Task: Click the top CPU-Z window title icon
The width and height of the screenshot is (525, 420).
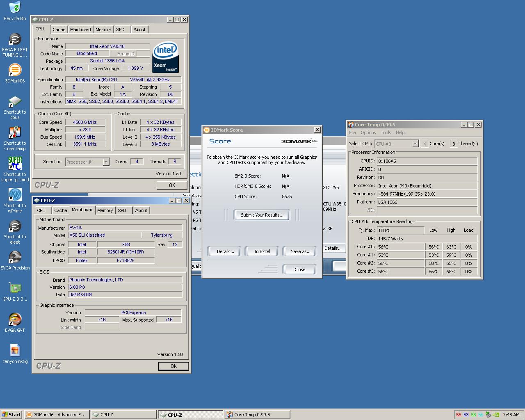Action: click(35, 20)
